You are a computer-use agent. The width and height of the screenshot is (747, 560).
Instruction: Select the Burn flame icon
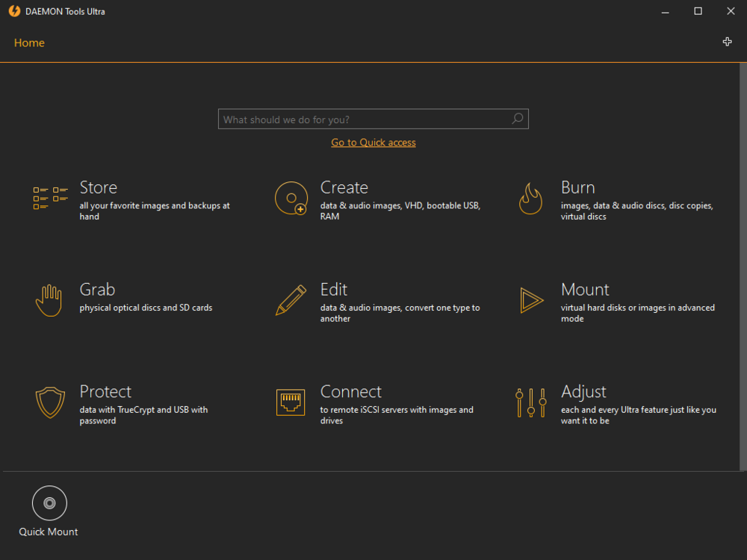pyautogui.click(x=530, y=199)
